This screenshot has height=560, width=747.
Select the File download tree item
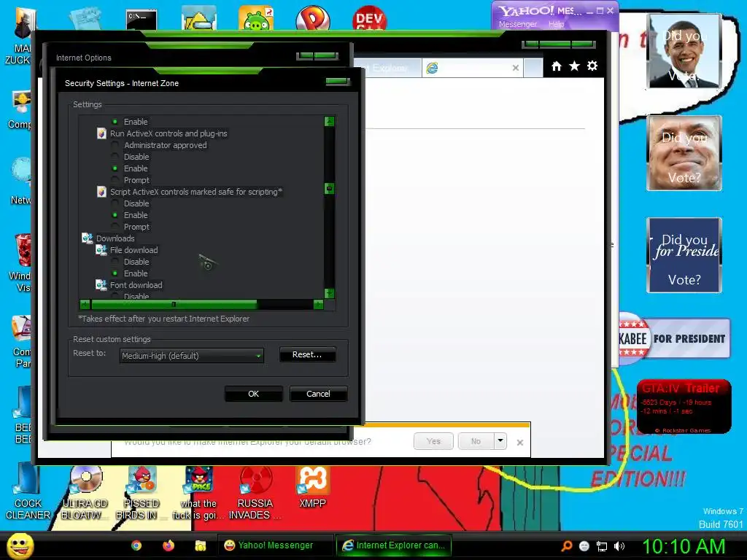[134, 250]
